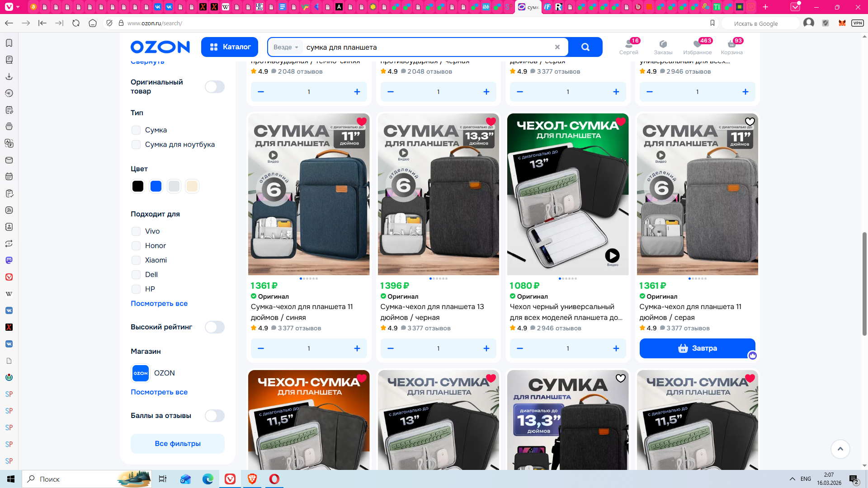
Task: Select the blue color swatch
Action: pos(156,186)
